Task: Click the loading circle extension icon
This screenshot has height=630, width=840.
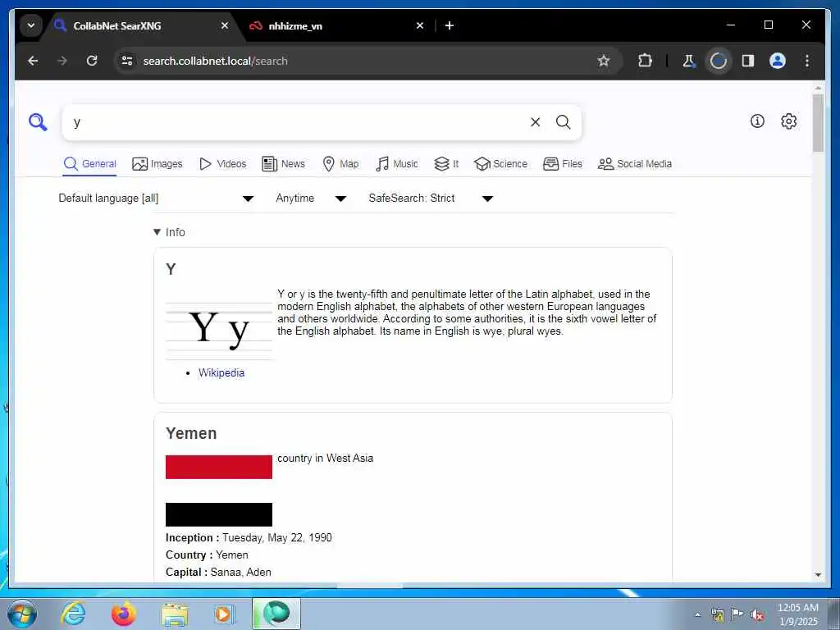Action: 719,61
